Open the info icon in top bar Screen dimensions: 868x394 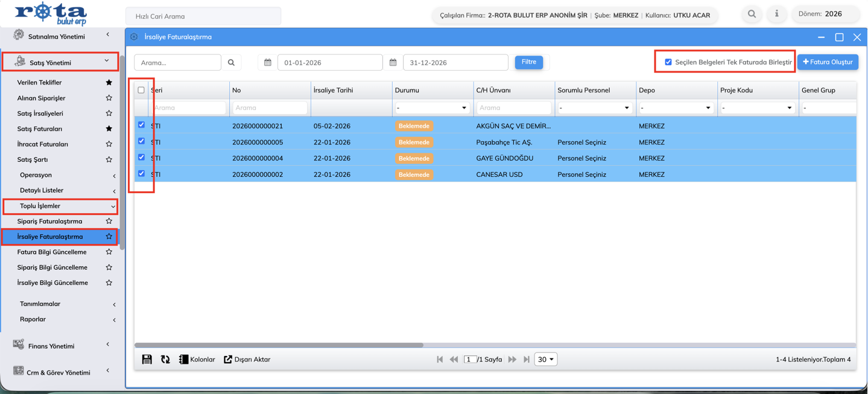[776, 14]
